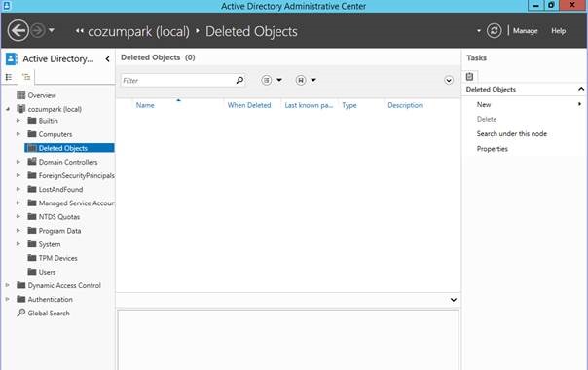Click the list view options icon
Image resolution: width=588 pixels, height=370 pixels.
266,80
